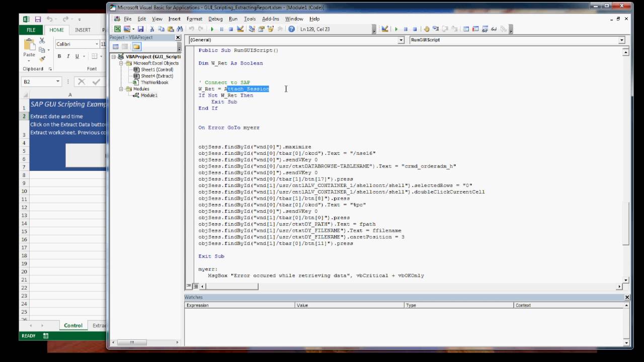Toggle Design Mode icon in standard toolbar

tap(240, 29)
